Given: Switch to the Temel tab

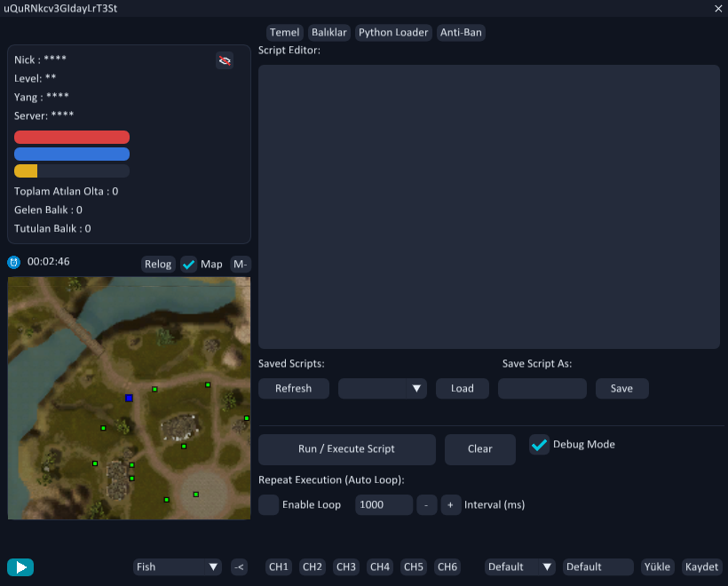Looking at the screenshot, I should (285, 33).
